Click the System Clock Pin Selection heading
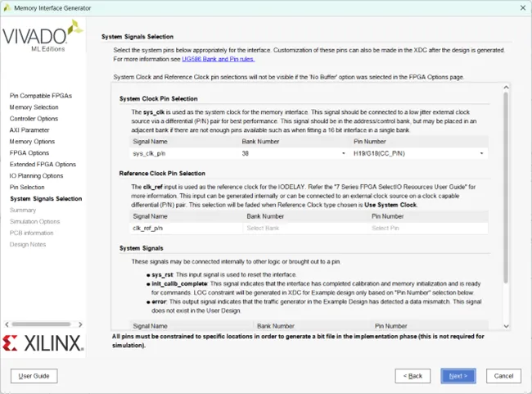Image resolution: width=532 pixels, height=394 pixels. tap(159, 99)
